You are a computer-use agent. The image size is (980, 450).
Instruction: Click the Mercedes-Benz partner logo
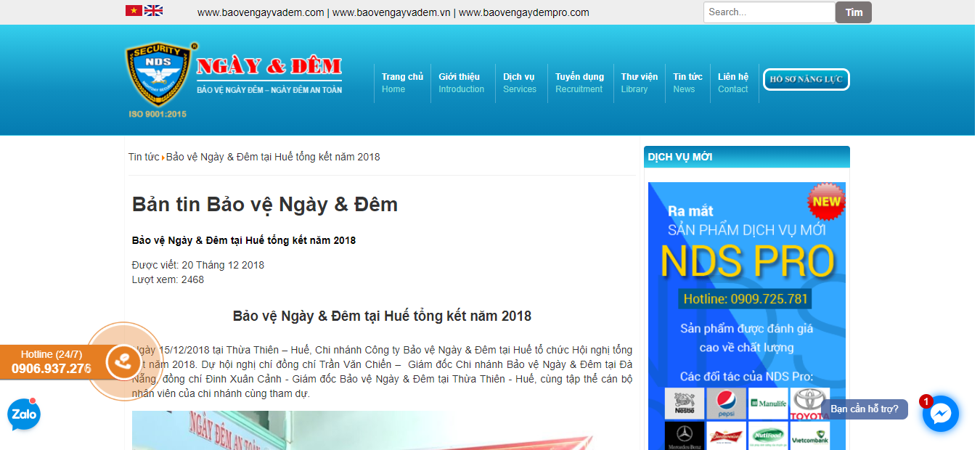[x=684, y=436]
